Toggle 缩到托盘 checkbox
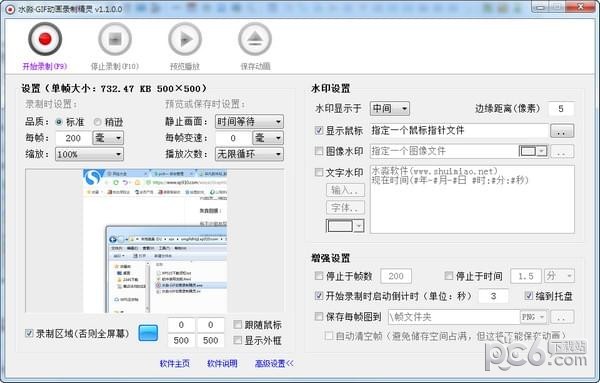The width and height of the screenshot is (600, 383). point(529,295)
